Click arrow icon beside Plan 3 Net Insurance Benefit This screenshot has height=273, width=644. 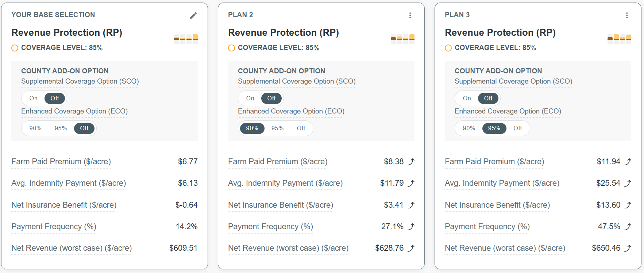point(628,205)
